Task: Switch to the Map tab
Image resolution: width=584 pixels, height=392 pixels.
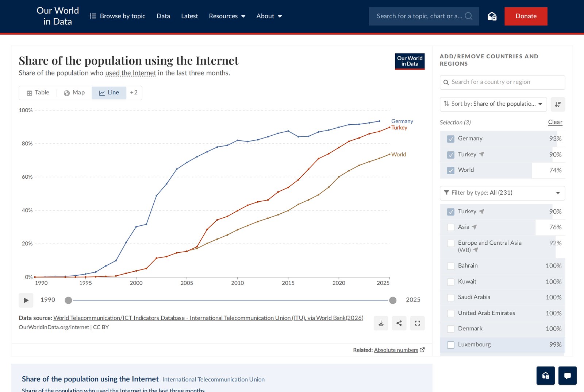Action: [74, 93]
